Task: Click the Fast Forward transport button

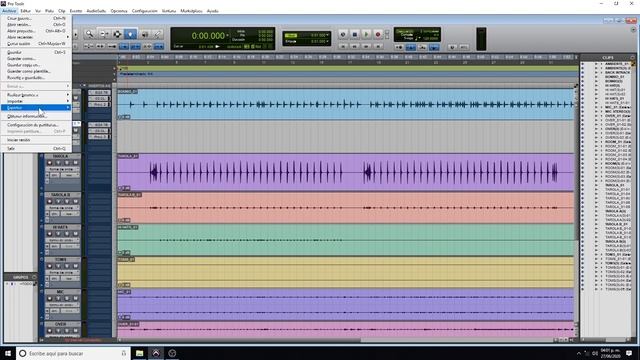Action: (366, 47)
